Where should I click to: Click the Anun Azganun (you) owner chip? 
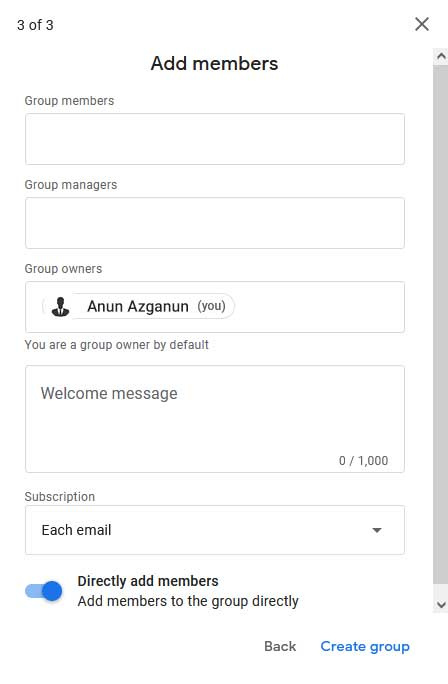tap(138, 306)
